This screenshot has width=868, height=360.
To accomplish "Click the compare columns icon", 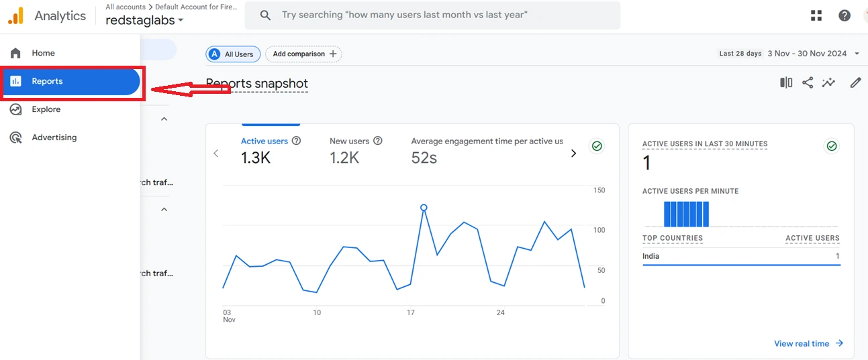I will [x=786, y=82].
